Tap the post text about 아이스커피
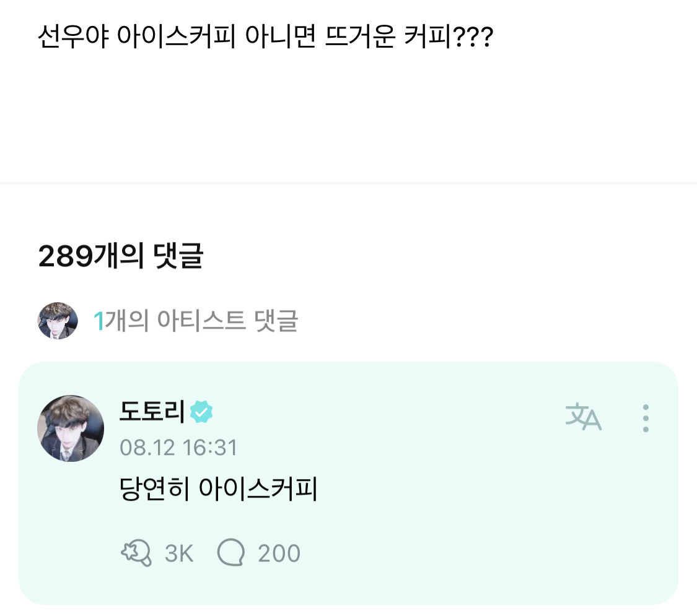697x616 pixels. (x=265, y=40)
